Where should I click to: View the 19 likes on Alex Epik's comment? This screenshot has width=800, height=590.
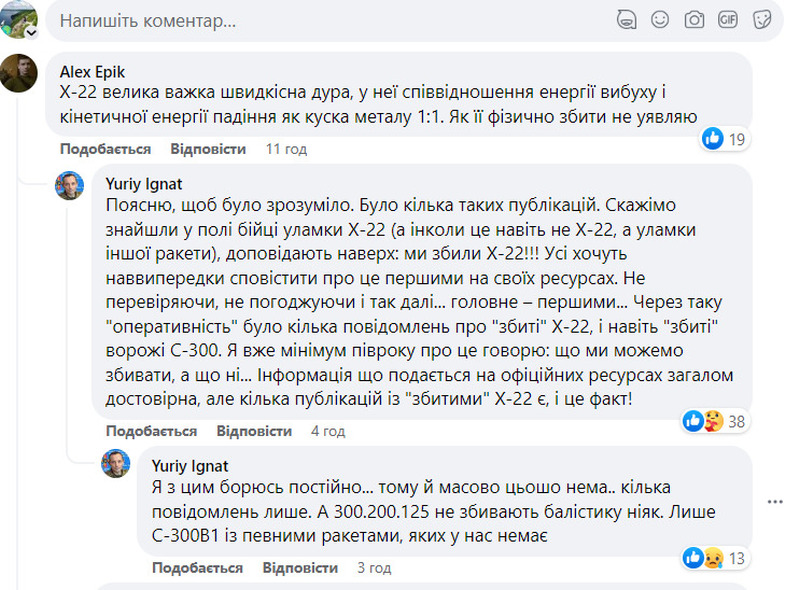click(x=724, y=139)
